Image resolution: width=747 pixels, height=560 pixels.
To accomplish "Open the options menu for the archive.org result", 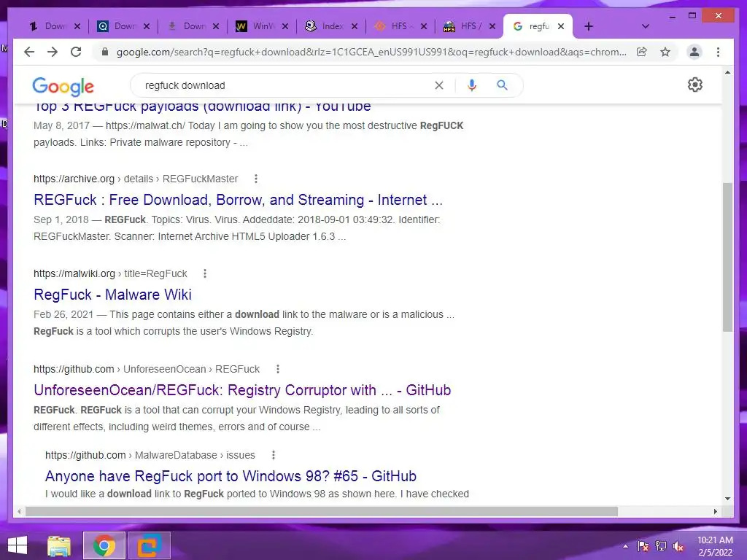I will (x=256, y=179).
